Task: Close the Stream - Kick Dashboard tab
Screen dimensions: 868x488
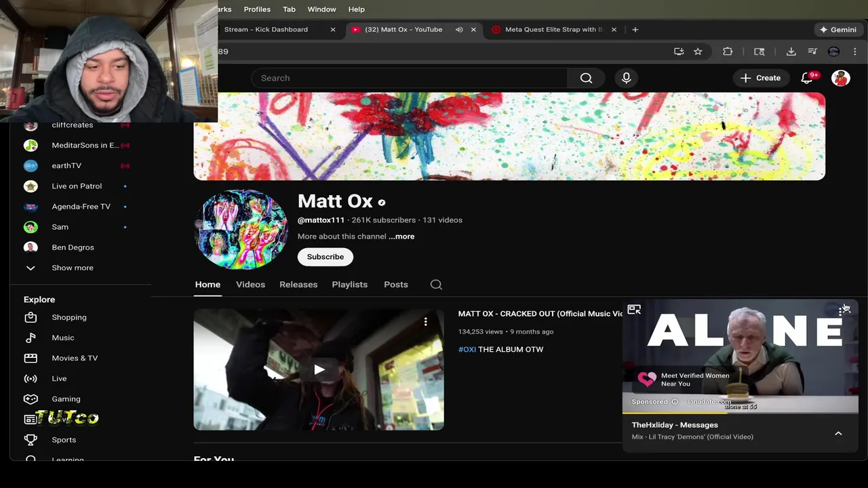Action: pos(333,30)
